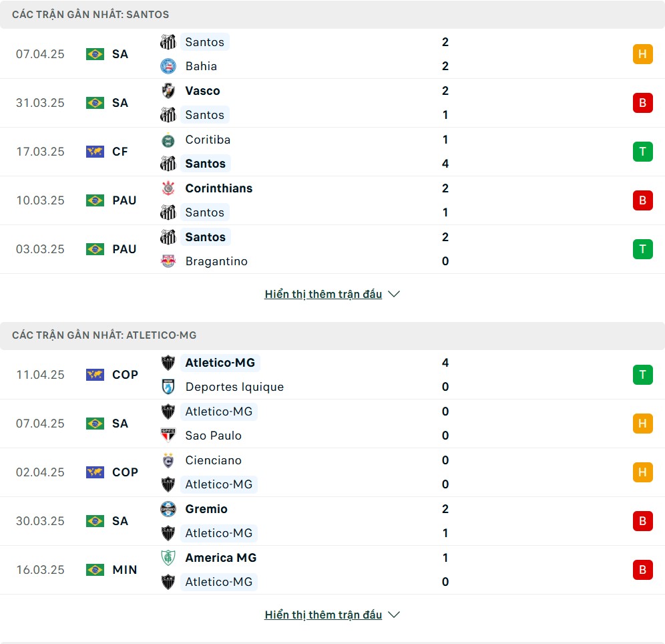Viewport: 665px width, 644px height.
Task: Click the Vasco club crest icon
Action: 168,91
